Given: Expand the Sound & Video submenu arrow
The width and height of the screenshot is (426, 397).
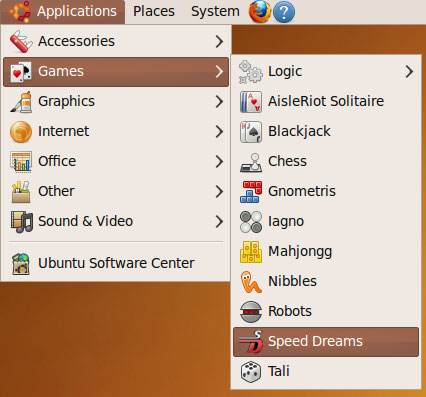Looking at the screenshot, I should [219, 221].
